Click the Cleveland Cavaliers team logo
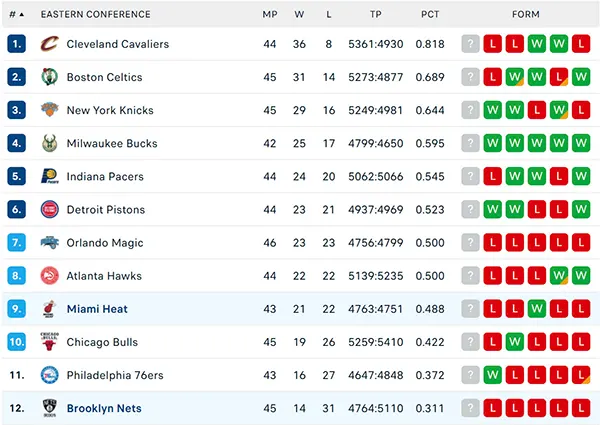This screenshot has height=425, width=600. 50,44
